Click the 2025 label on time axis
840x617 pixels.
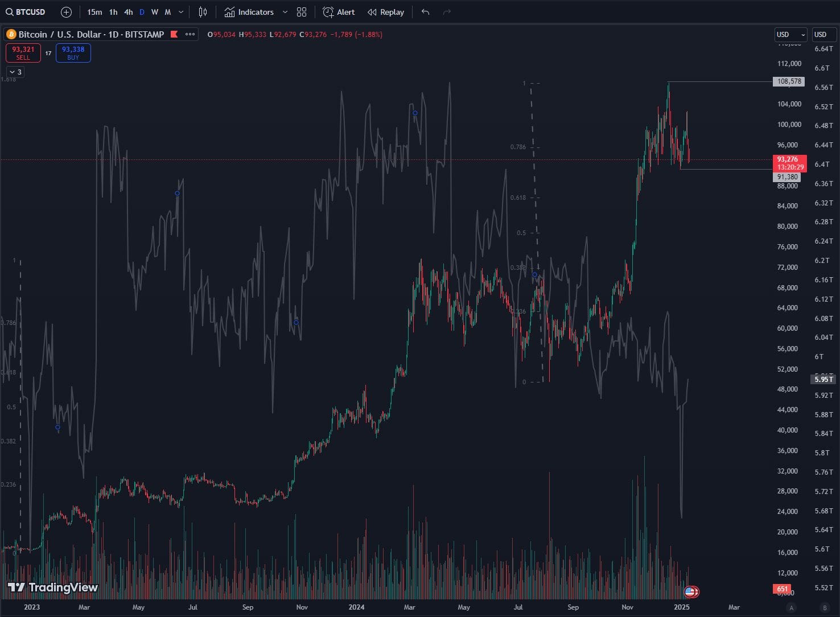pos(681,607)
